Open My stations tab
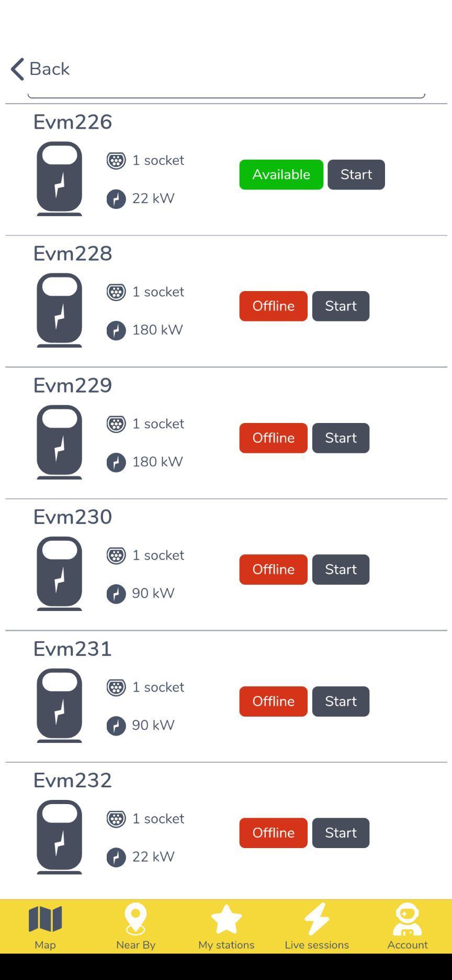452x980 pixels. (x=226, y=926)
